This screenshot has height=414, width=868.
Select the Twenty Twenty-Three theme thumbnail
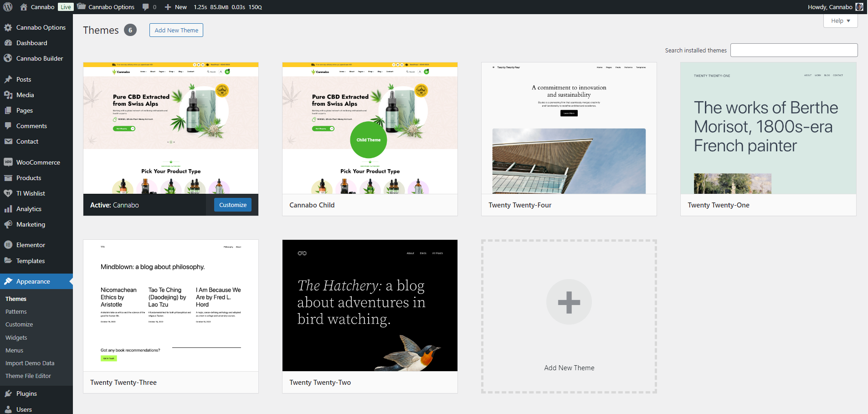pos(171,305)
